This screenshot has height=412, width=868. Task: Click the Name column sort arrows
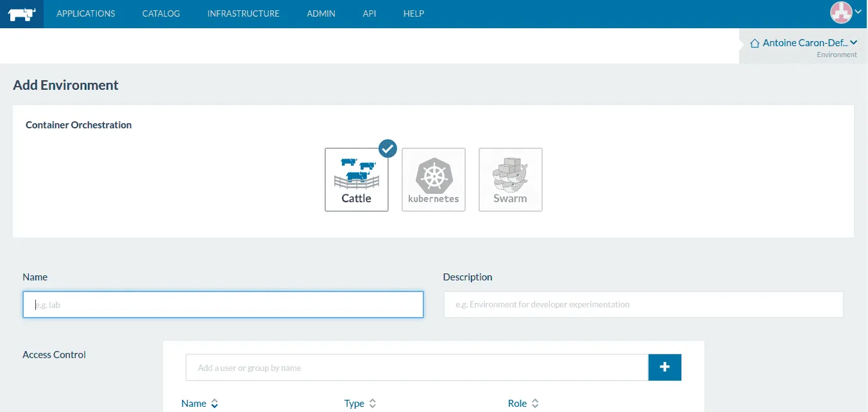(x=214, y=404)
